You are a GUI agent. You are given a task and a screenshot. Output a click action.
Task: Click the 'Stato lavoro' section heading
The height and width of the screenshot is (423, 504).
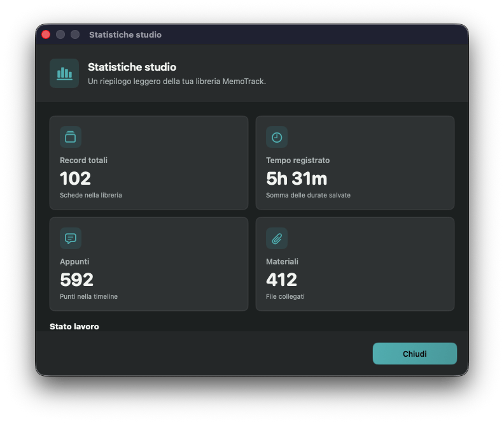pos(74,327)
